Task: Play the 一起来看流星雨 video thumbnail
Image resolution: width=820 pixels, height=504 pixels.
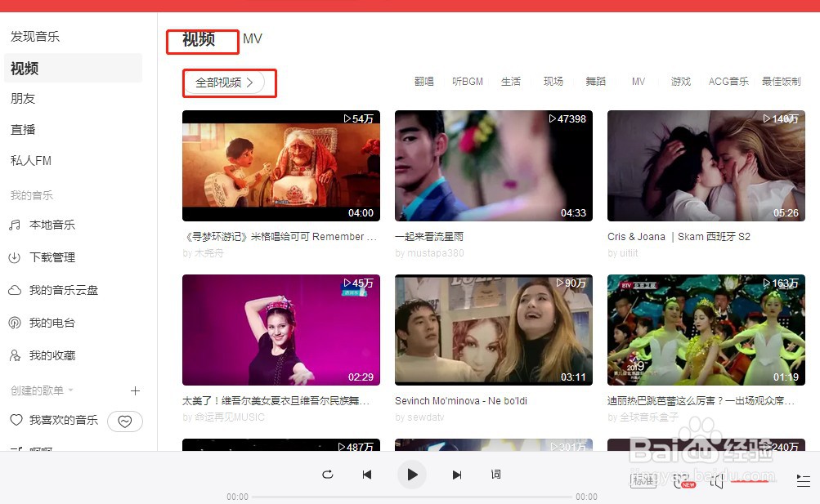Action: [x=494, y=166]
